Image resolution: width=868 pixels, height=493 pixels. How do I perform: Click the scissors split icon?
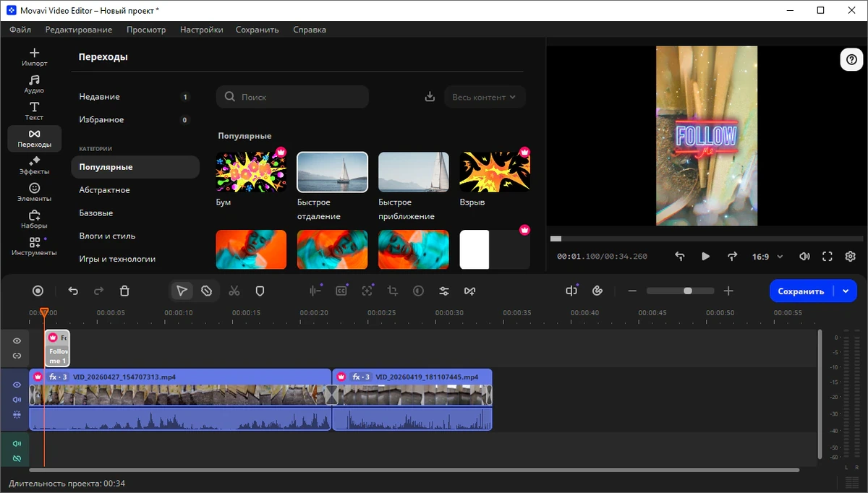point(234,291)
